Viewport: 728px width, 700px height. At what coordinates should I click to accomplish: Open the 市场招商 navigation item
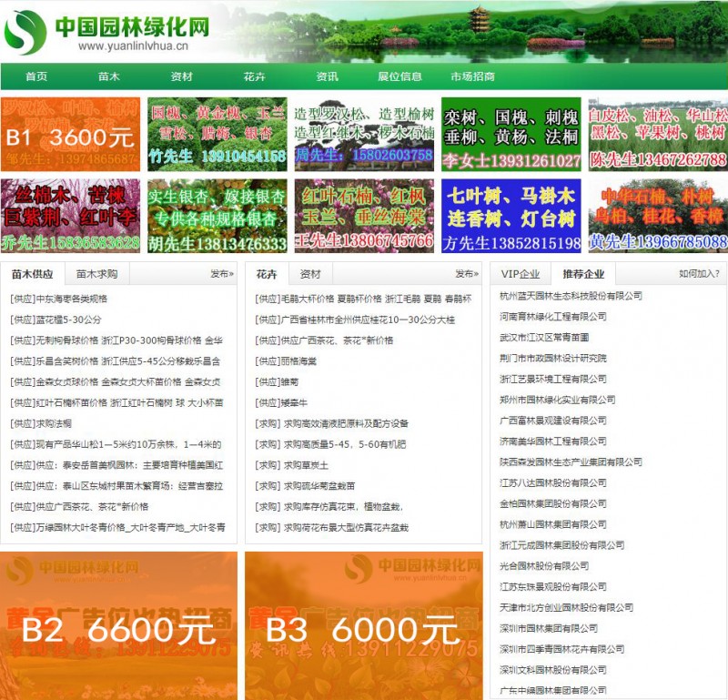pyautogui.click(x=472, y=76)
